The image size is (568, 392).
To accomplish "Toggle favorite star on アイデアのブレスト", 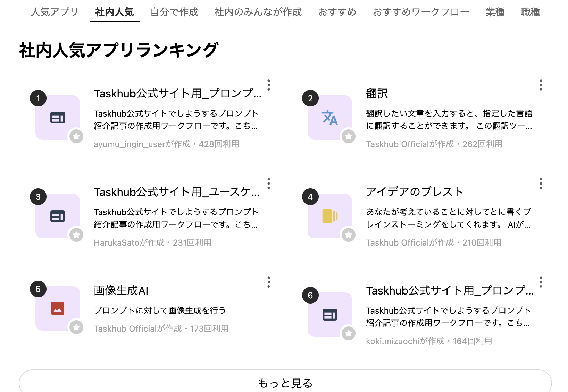I will pyautogui.click(x=349, y=235).
